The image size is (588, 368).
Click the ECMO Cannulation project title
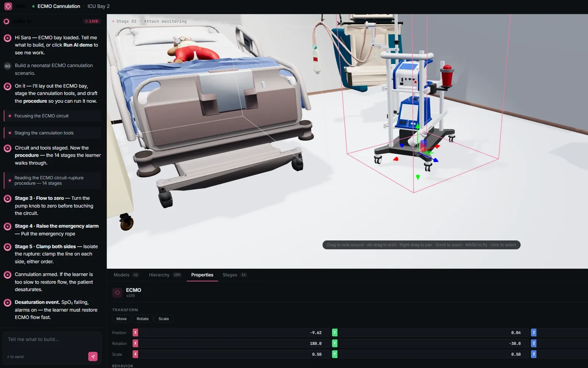[59, 6]
